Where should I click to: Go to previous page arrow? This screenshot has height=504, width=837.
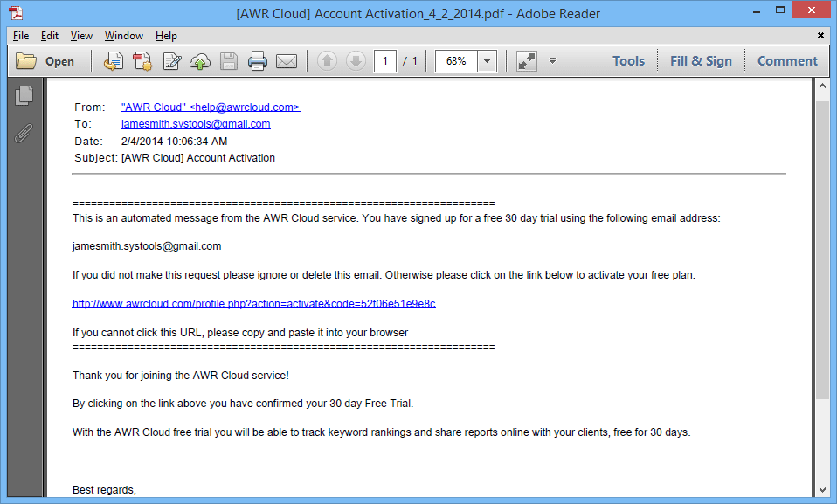[x=328, y=61]
